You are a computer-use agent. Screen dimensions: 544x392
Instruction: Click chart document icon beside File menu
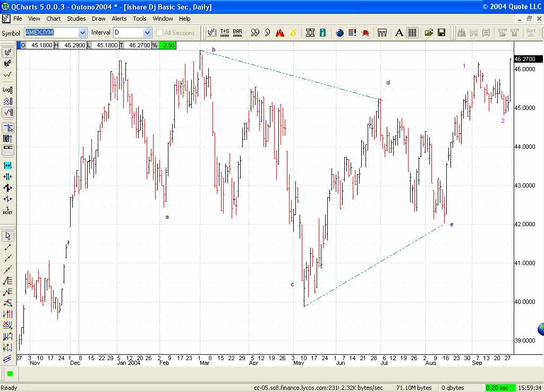[x=6, y=19]
